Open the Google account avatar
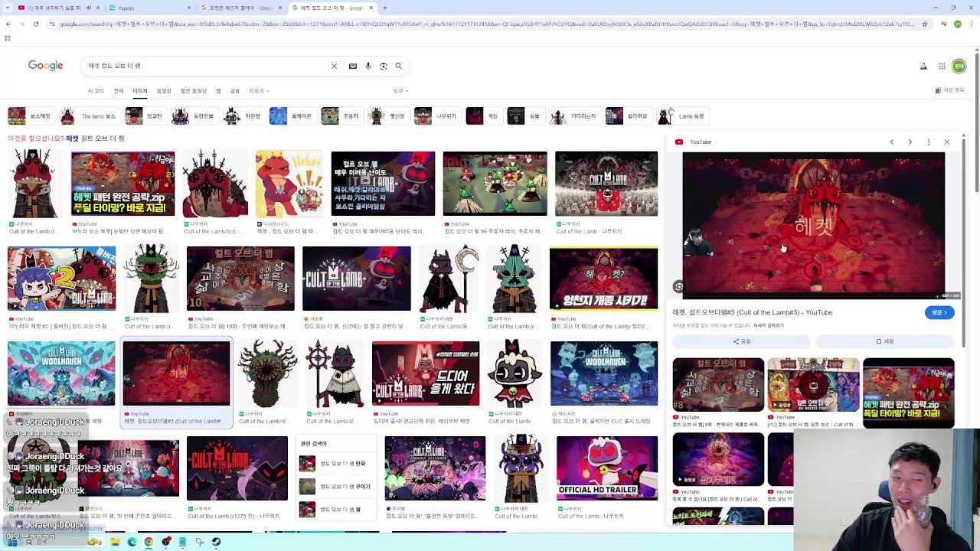This screenshot has width=980, height=551. point(959,67)
